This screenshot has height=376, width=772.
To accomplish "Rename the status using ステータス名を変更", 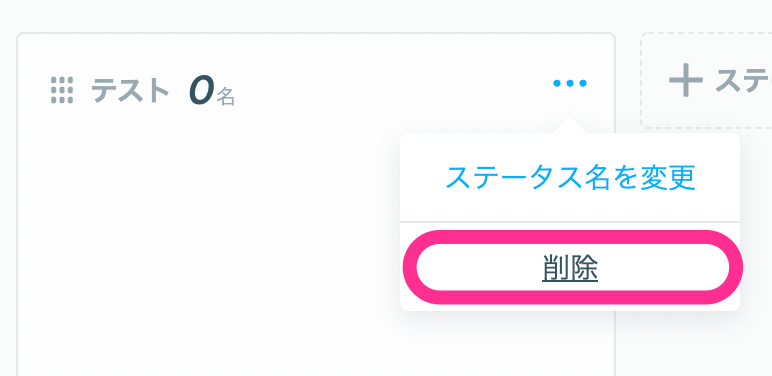I will click(570, 178).
